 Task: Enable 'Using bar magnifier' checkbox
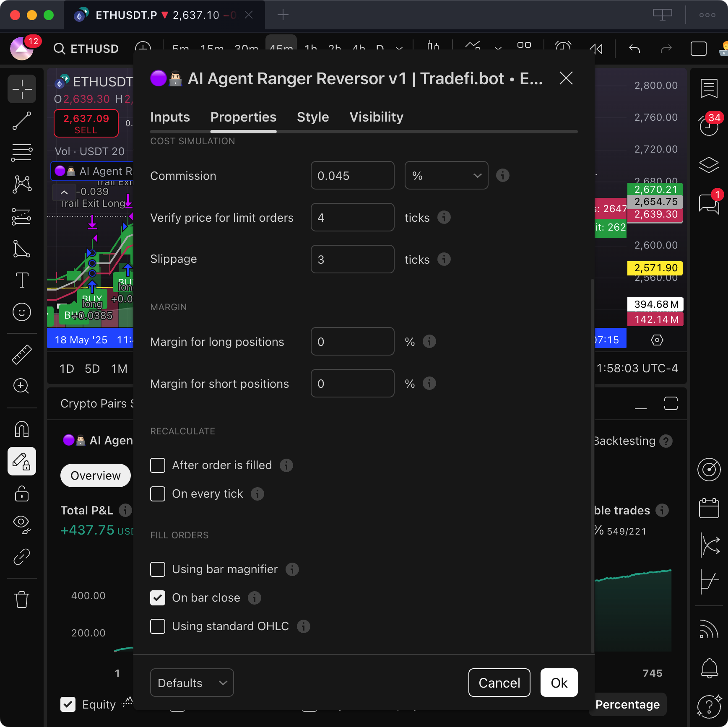tap(158, 569)
